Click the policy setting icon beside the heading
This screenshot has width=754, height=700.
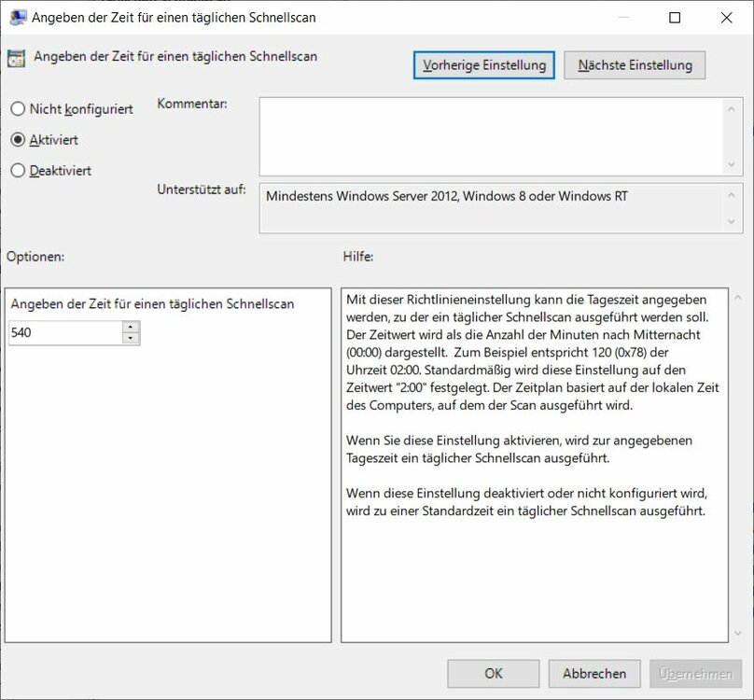(17, 58)
